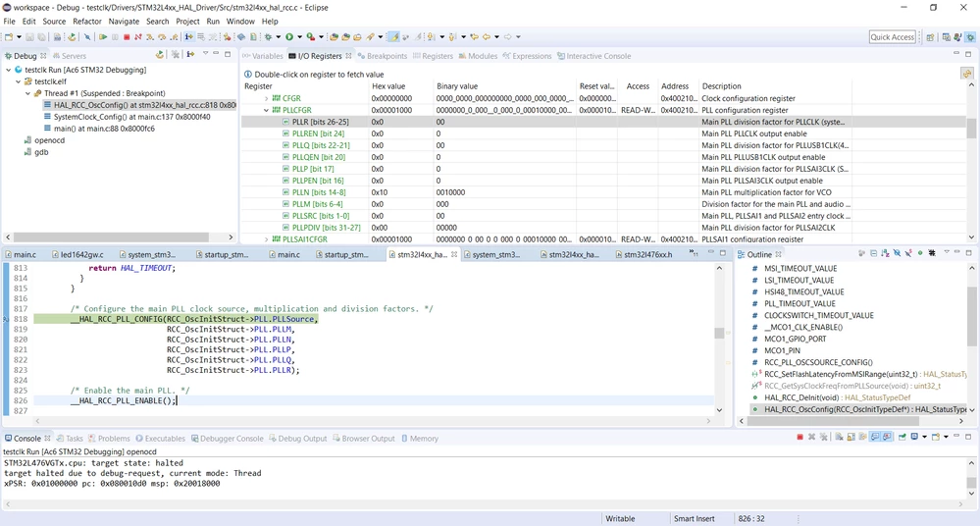Image resolution: width=980 pixels, height=526 pixels.
Task: Toggle Mark Occurrences highlighter in main toolbar
Action: pyautogui.click(x=393, y=37)
